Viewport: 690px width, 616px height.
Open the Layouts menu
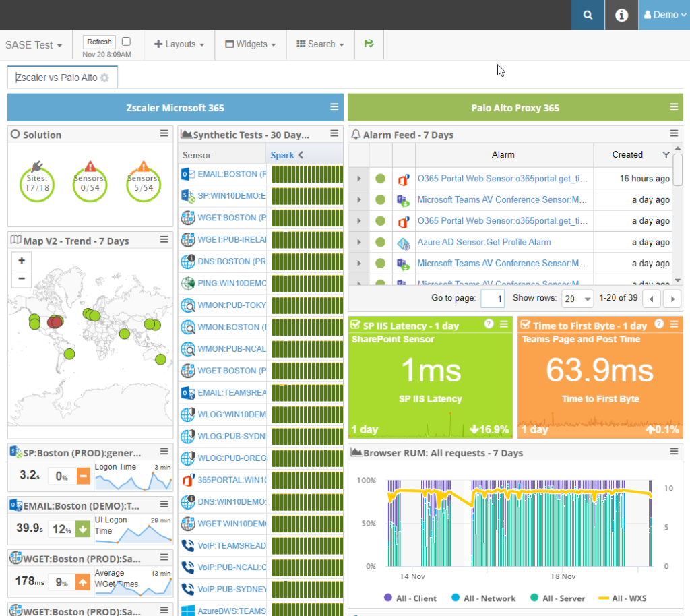(x=179, y=44)
